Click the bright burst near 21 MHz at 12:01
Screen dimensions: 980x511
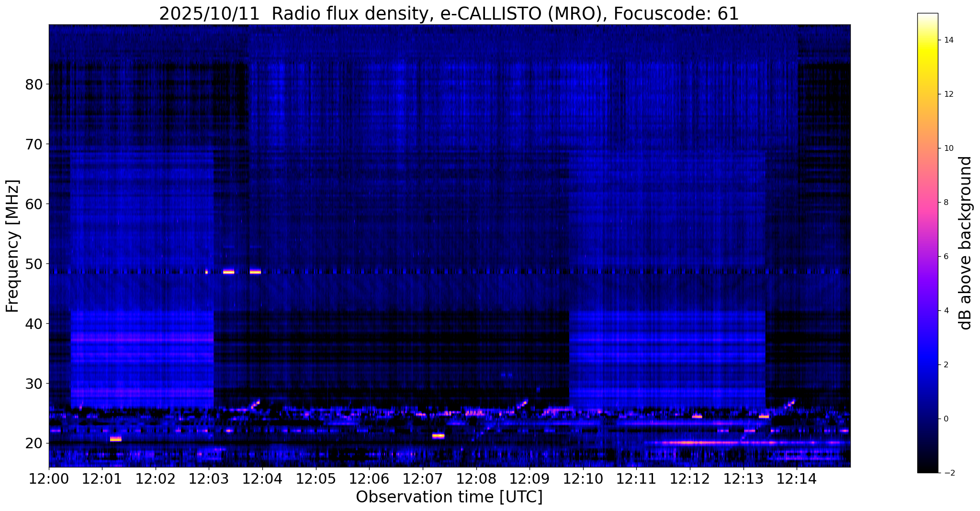(115, 439)
